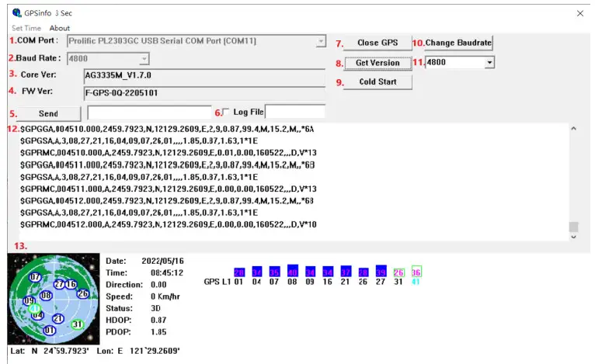
Task: Enable the Log File checkbox
Action: tap(226, 113)
